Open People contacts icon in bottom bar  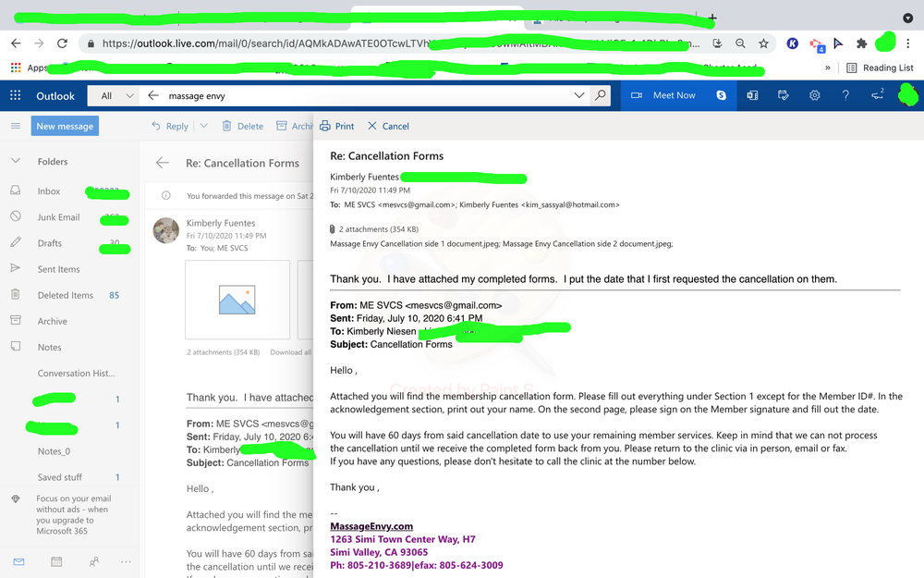[x=93, y=561]
